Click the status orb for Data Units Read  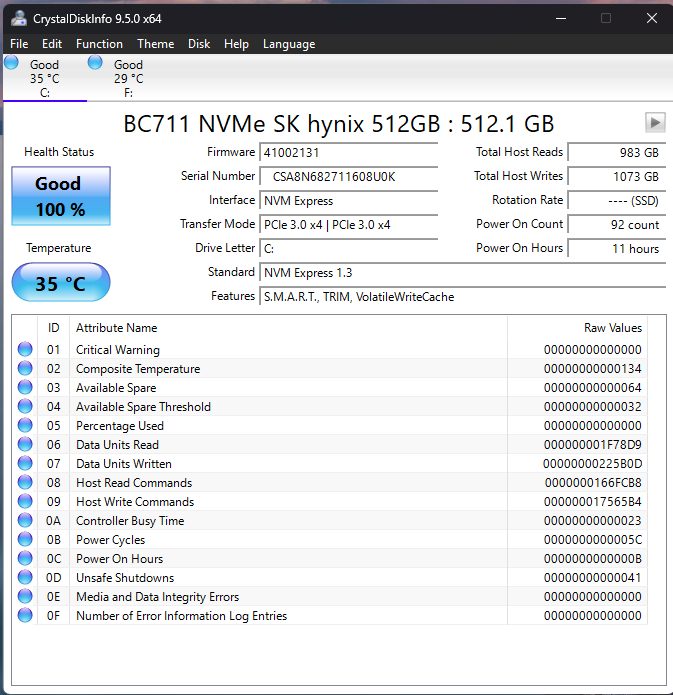[25, 444]
